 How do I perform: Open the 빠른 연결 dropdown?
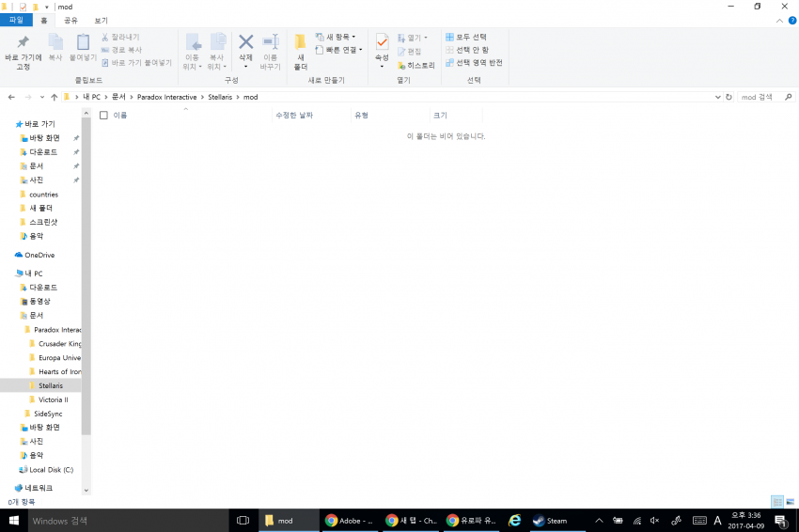click(338, 50)
